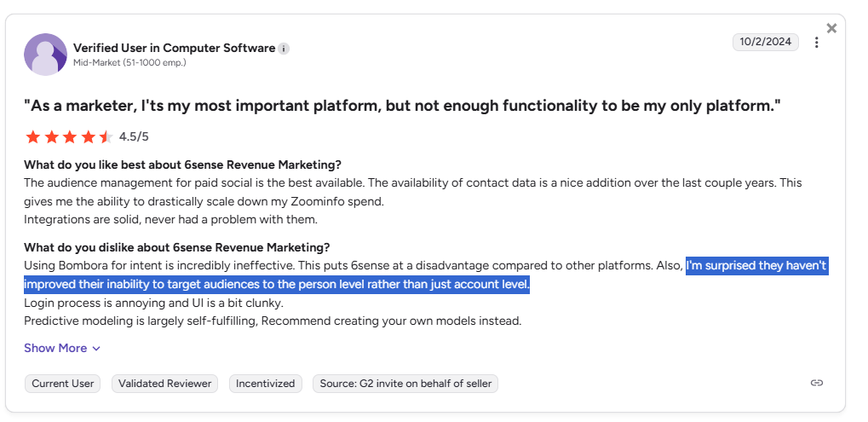Screen dimensions: 868x422
Task: Copy review link via chain icon
Action: click(816, 383)
